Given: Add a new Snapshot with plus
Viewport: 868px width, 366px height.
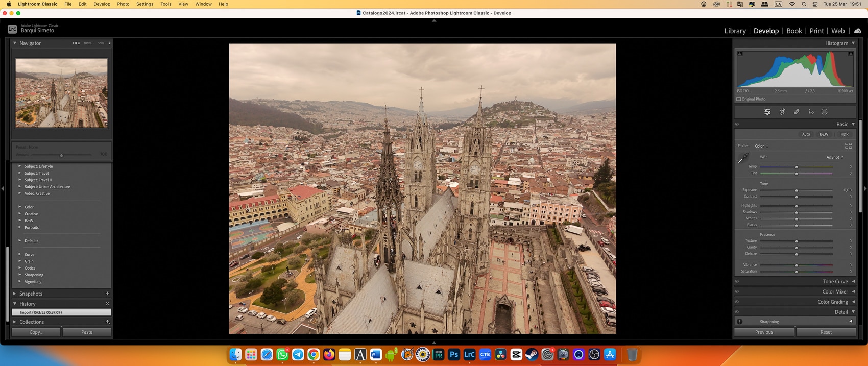Looking at the screenshot, I should pos(107,294).
